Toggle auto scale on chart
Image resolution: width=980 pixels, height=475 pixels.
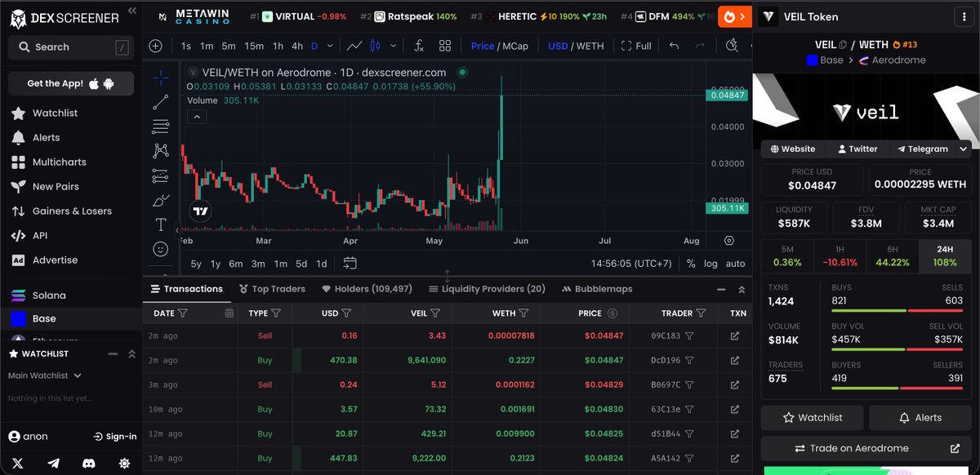click(x=735, y=264)
